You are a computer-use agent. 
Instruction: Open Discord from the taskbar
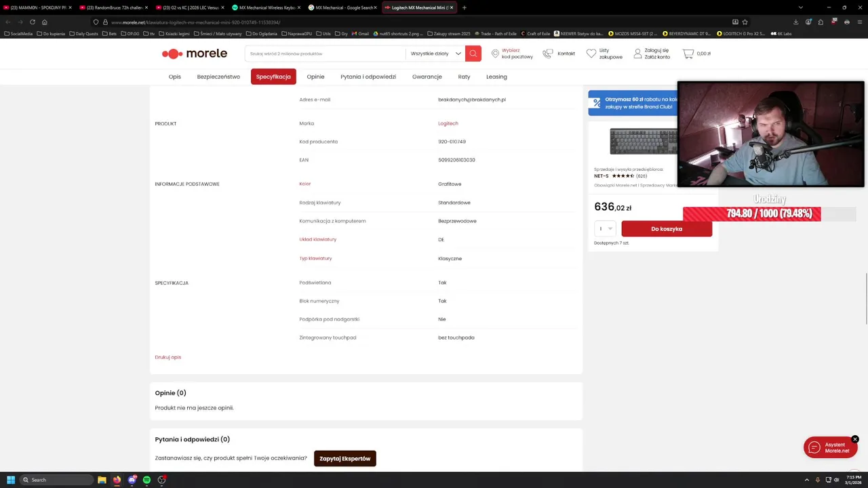pyautogui.click(x=132, y=480)
